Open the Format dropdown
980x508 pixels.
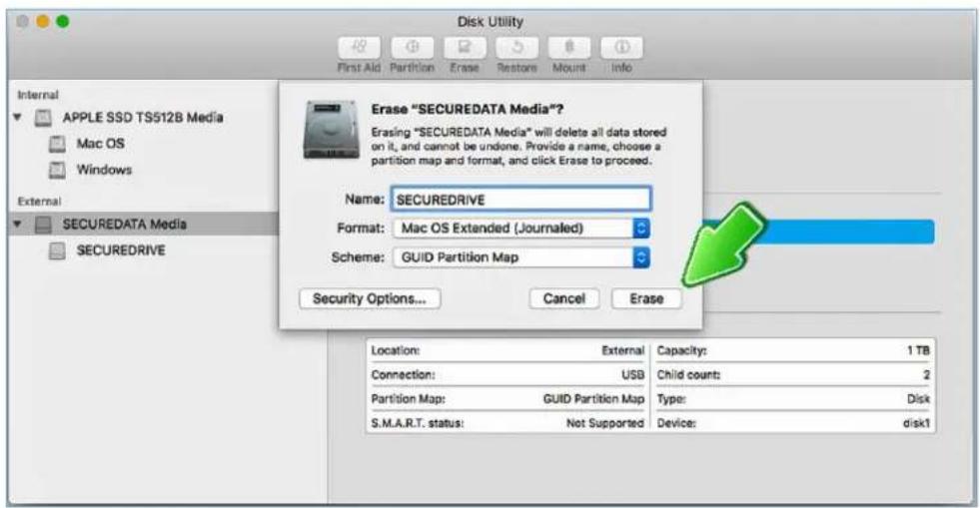[x=521, y=229]
